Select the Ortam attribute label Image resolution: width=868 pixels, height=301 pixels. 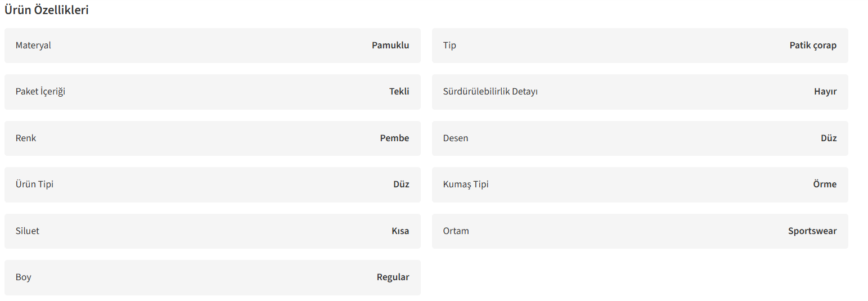pos(456,231)
